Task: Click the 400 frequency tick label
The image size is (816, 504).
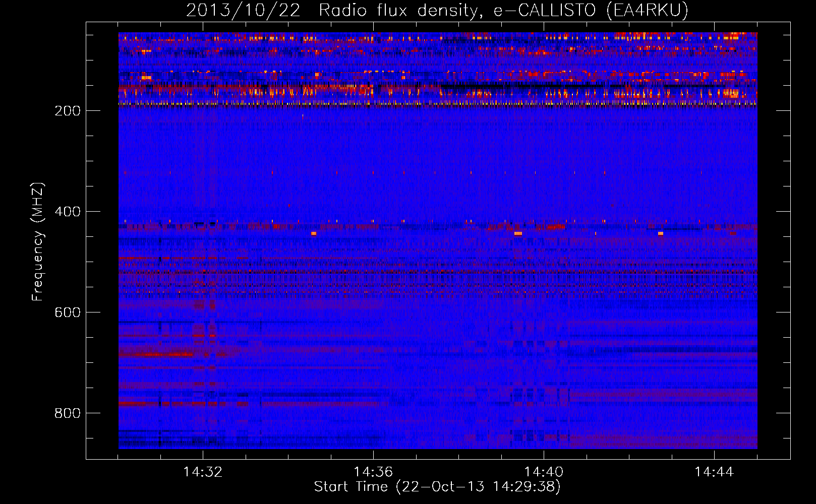Action: pos(68,212)
